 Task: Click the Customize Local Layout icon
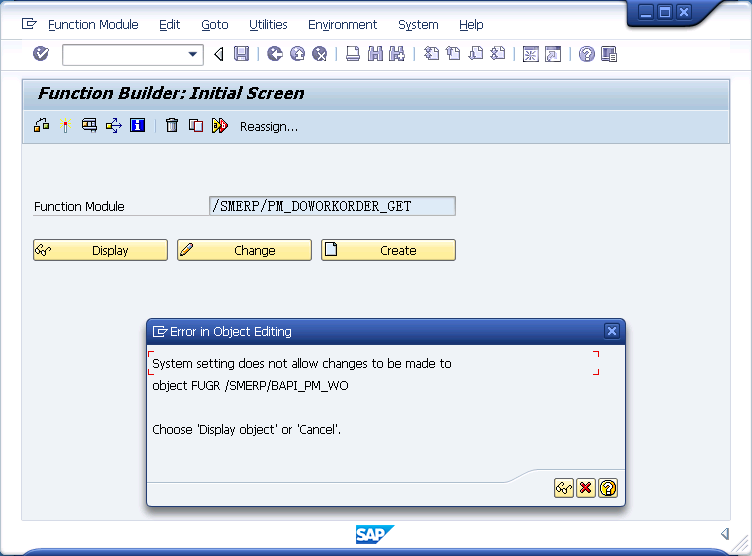click(x=609, y=54)
